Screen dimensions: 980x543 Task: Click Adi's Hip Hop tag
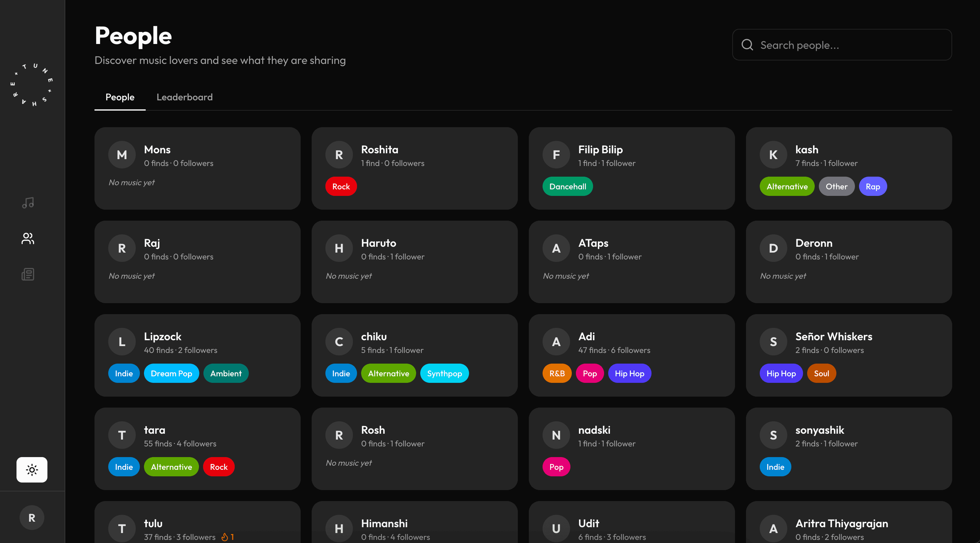coord(630,373)
